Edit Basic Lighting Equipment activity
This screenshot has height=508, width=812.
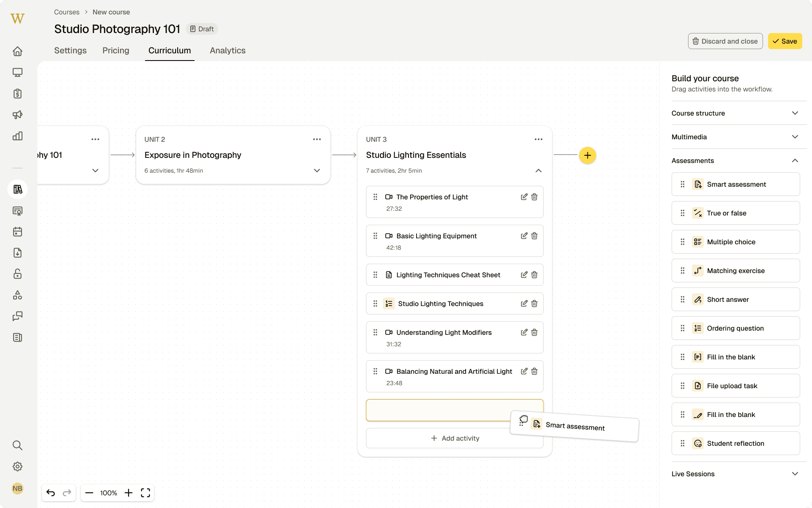coord(524,236)
